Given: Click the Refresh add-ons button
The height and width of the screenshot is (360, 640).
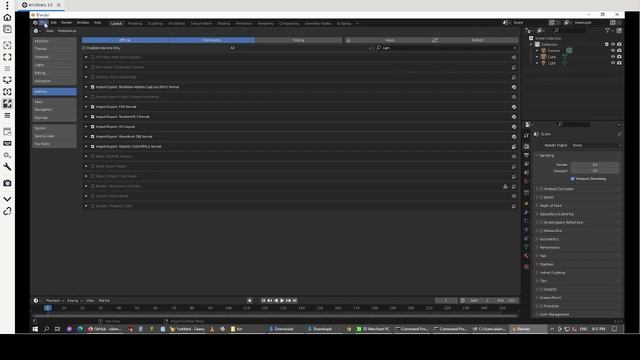Looking at the screenshot, I should 475,40.
